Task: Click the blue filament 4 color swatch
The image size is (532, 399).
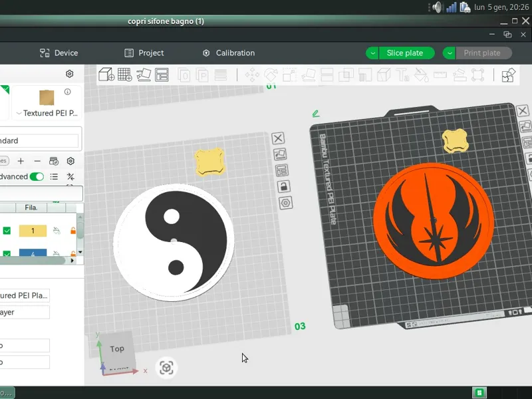Action: click(x=33, y=253)
